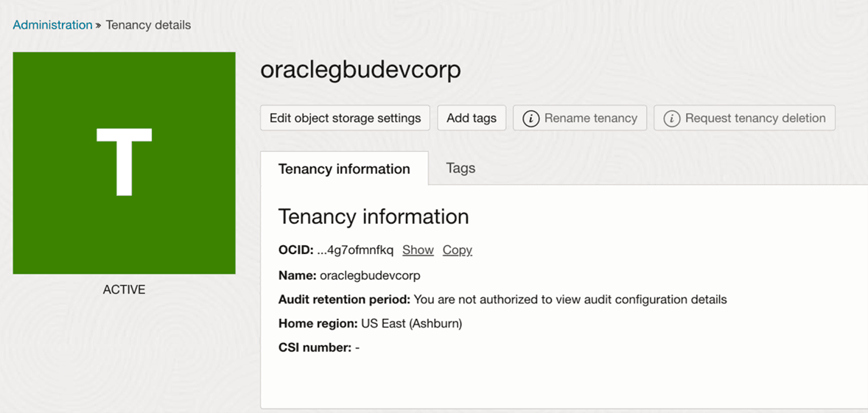Copy the tenancy OCID
Viewport: 868px width, 413px height.
(x=457, y=250)
